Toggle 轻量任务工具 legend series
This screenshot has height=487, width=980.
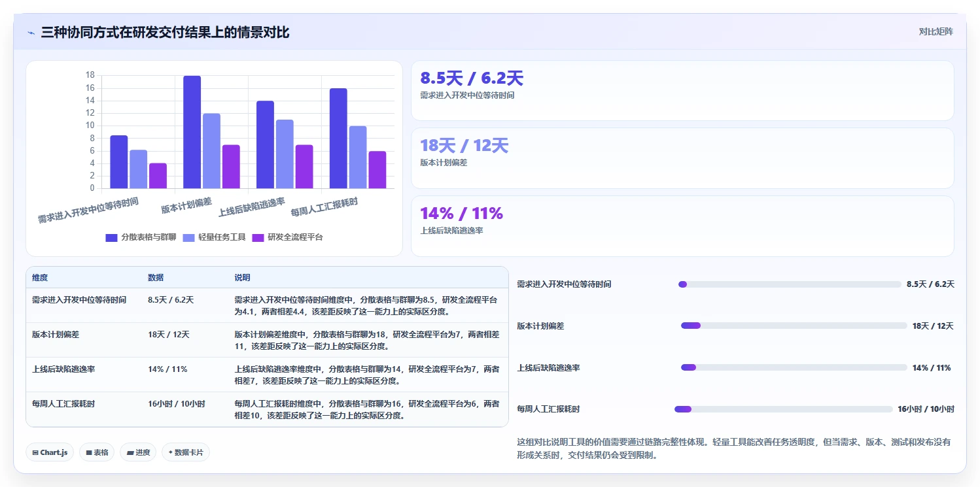(x=214, y=237)
